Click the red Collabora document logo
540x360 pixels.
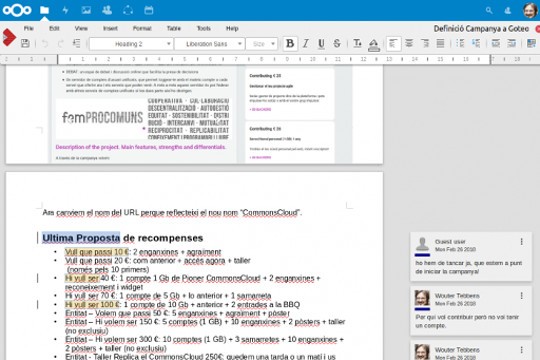point(9,37)
